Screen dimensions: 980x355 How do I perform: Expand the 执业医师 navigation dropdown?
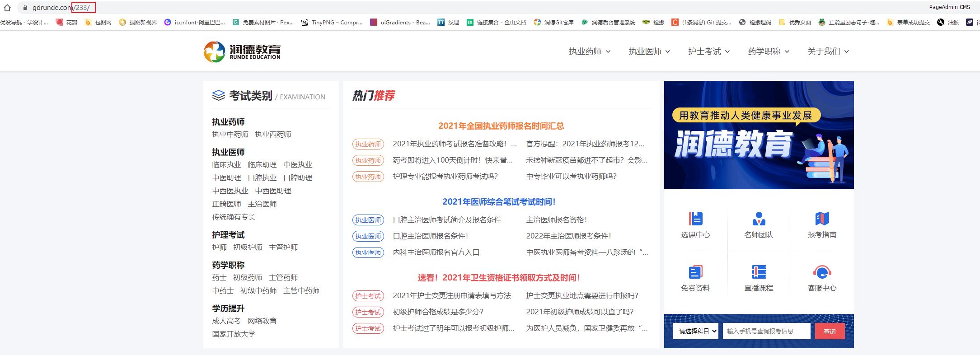pos(649,51)
